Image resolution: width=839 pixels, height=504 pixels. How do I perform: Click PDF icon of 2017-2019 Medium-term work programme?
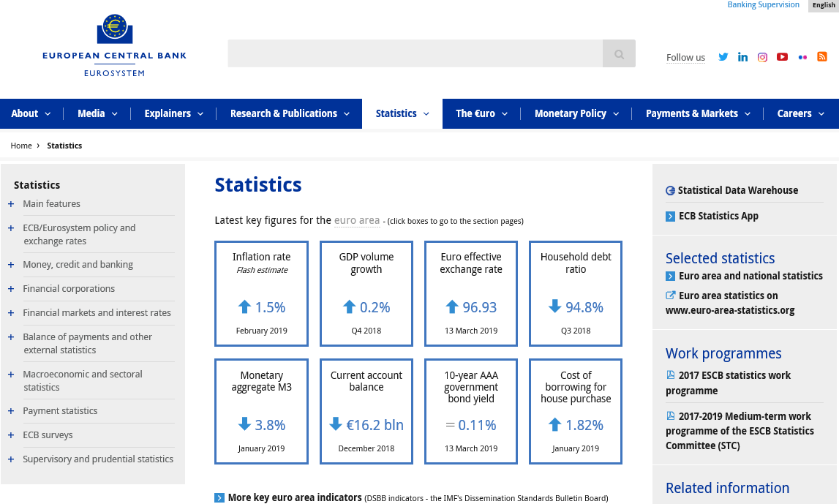tap(670, 415)
